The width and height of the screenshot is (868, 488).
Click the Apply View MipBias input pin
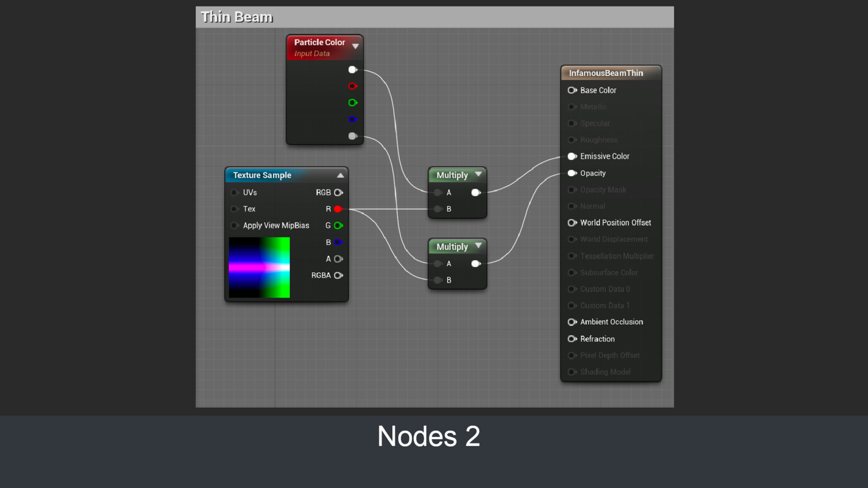pyautogui.click(x=234, y=226)
